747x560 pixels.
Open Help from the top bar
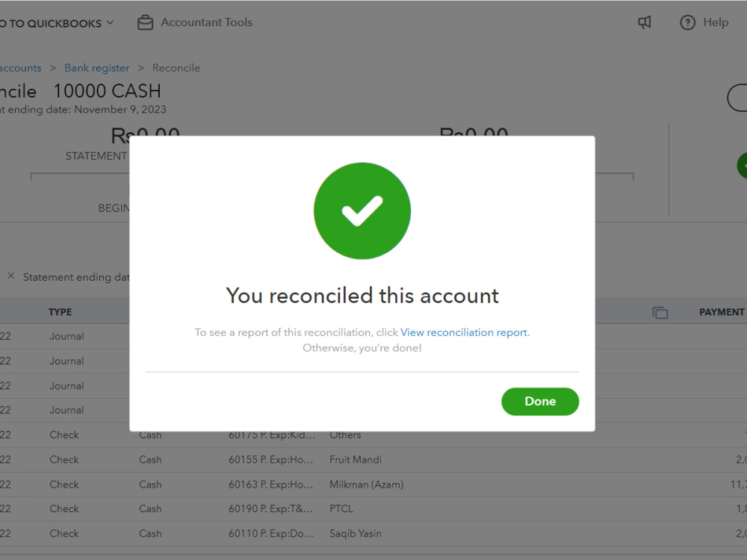coord(703,22)
